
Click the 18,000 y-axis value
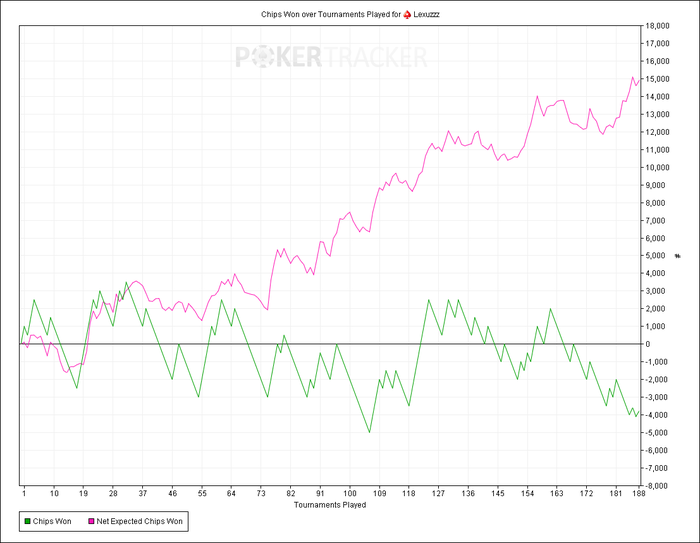click(x=658, y=26)
